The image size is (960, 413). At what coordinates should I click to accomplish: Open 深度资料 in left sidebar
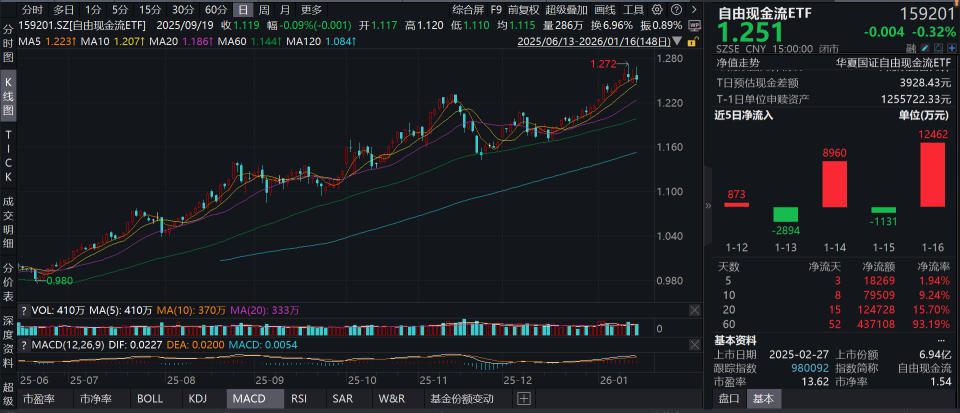coord(9,343)
